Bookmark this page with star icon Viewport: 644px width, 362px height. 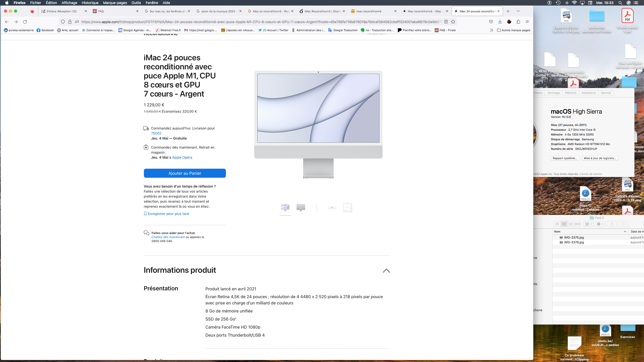coord(453,22)
